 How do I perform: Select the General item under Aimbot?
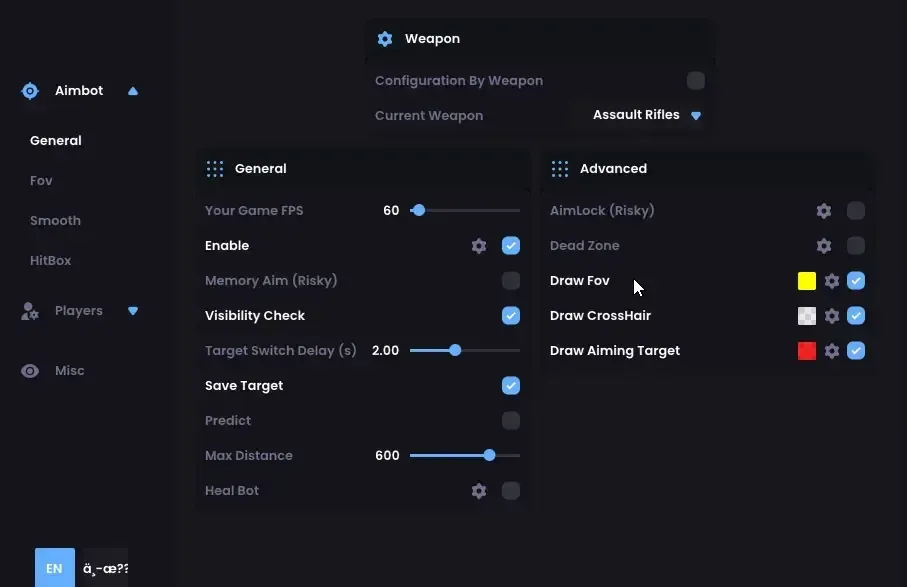pos(56,141)
